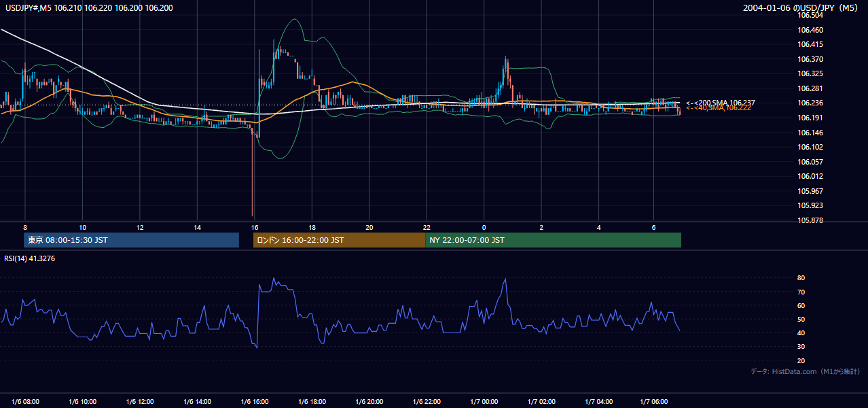Click price axis label 105.967

coord(810,191)
